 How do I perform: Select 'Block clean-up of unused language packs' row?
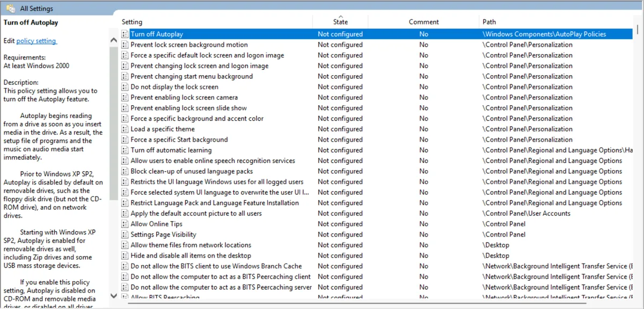coord(377,171)
